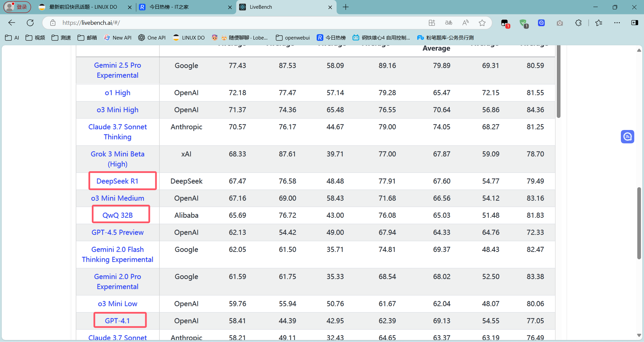Screen dimensions: 644x342
Task: Open split screen icon in address bar
Action: pyautogui.click(x=432, y=23)
